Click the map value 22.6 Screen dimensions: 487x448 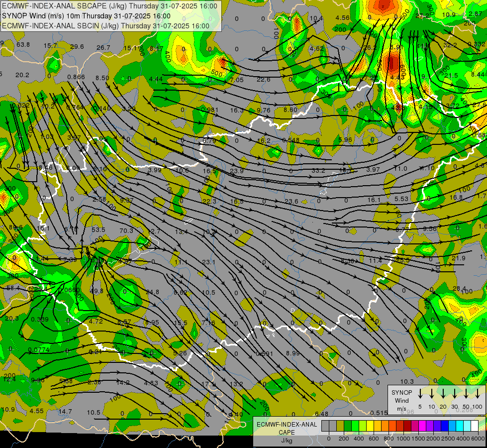[x=263, y=80]
